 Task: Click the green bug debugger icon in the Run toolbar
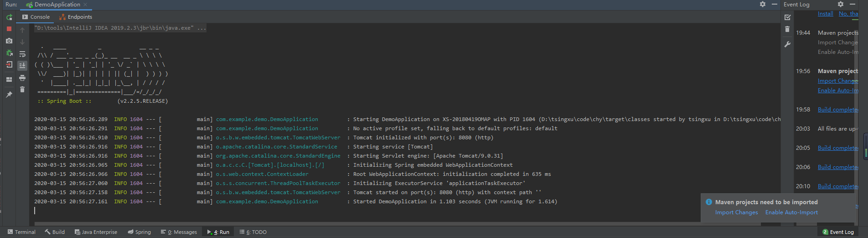(9, 53)
